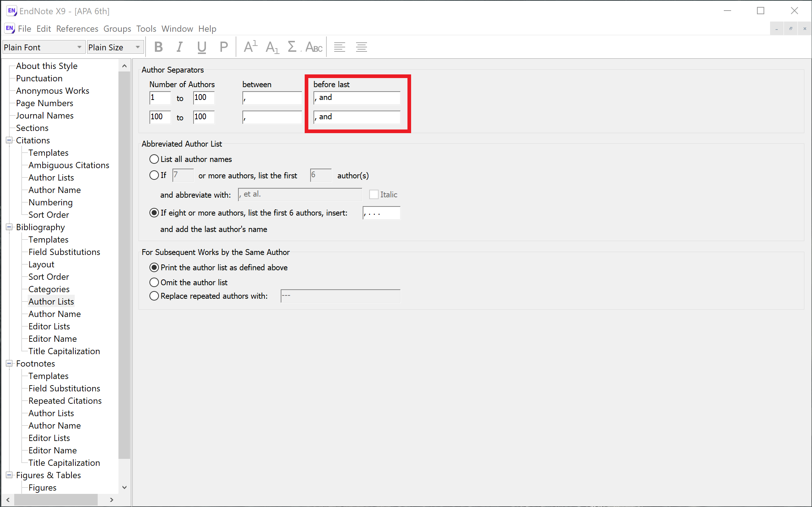
Task: Open Field Substitutions under Bibliography
Action: 64,252
